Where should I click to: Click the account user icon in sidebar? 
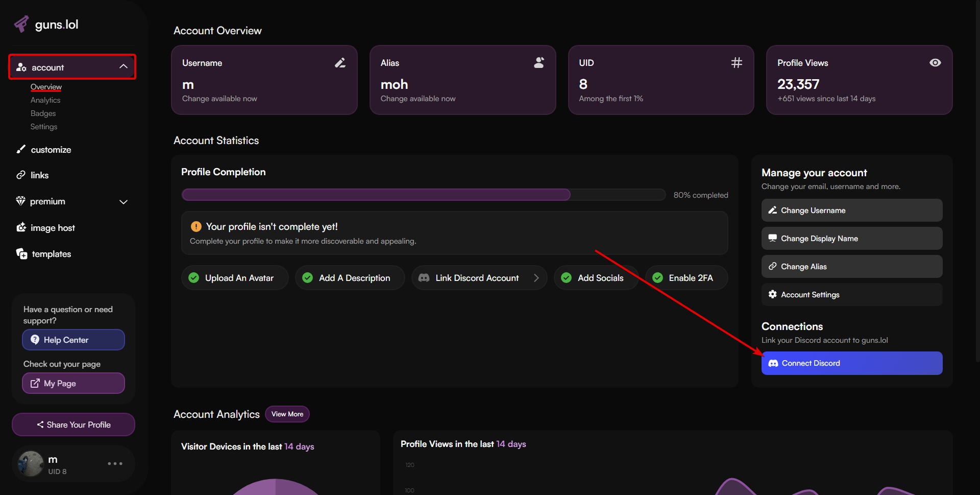pyautogui.click(x=21, y=67)
